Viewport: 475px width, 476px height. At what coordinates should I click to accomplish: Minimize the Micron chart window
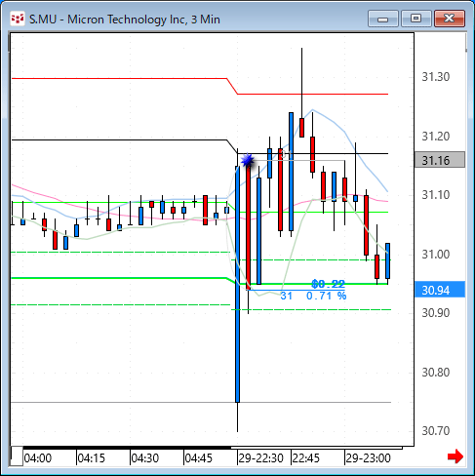383,19
